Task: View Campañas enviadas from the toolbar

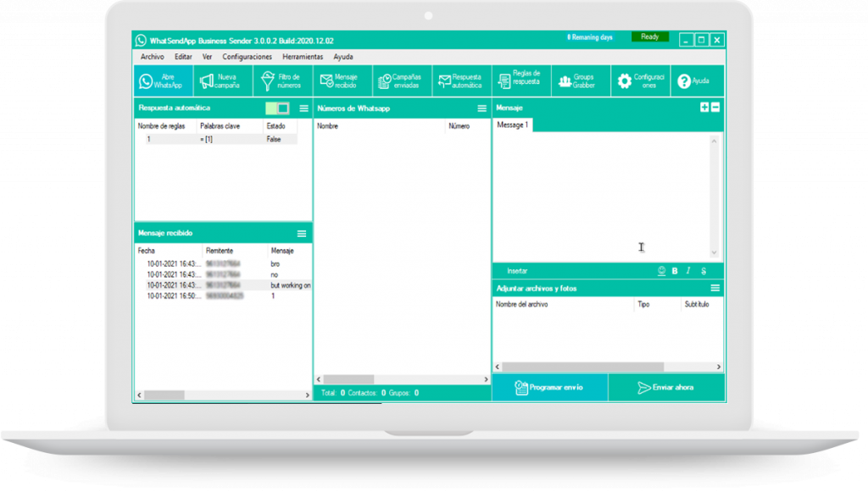Action: tap(403, 81)
